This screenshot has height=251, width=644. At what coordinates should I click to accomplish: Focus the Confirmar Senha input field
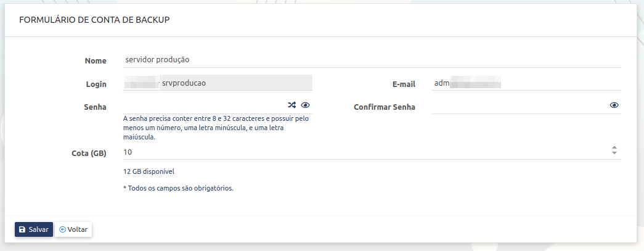518,105
